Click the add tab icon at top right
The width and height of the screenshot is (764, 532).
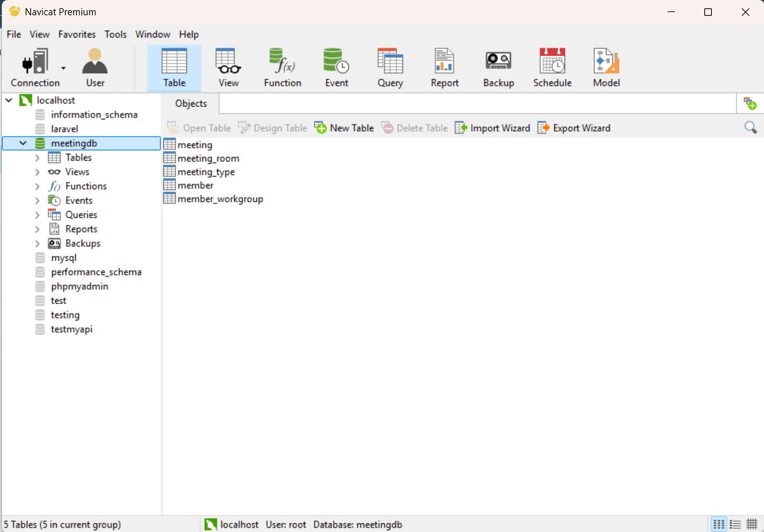(x=750, y=104)
